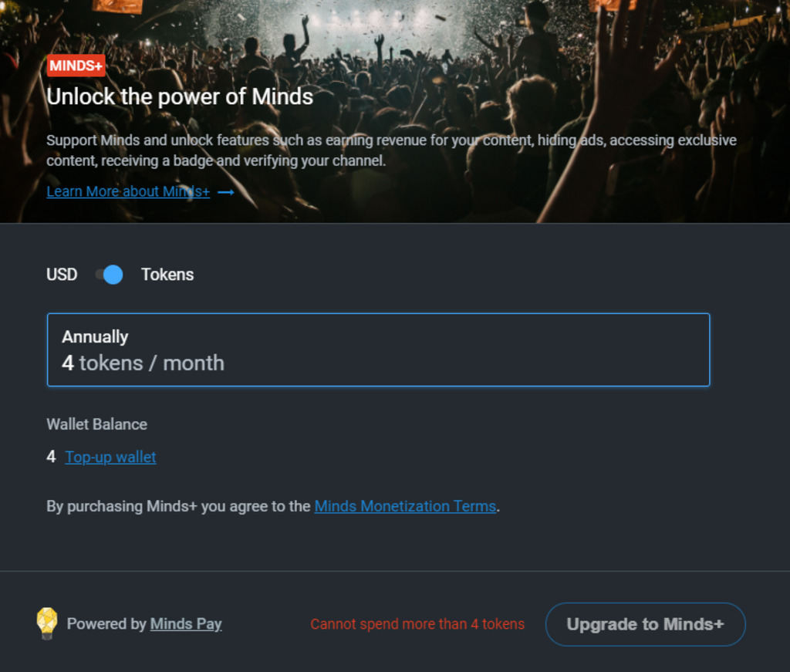
Task: Click the arrow icon beside Learn More
Action: [225, 192]
